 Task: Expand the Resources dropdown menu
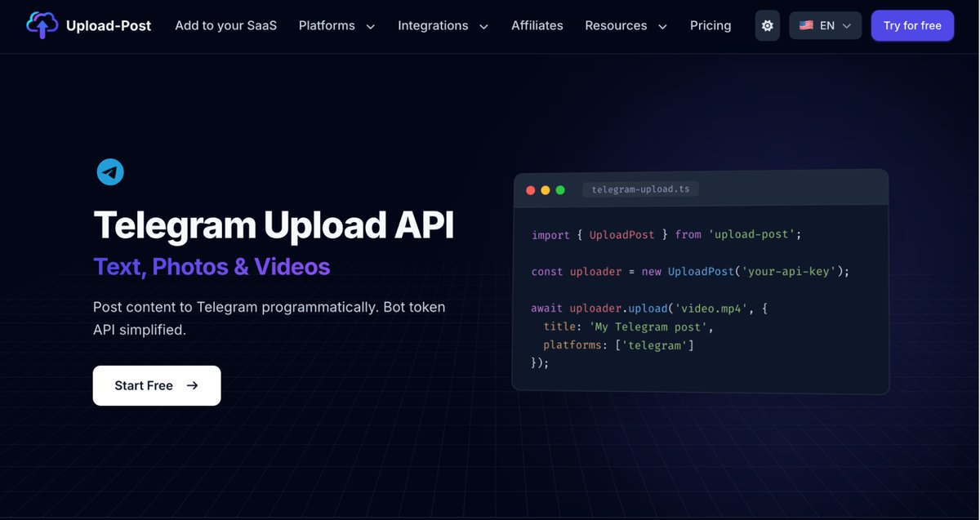tap(626, 25)
